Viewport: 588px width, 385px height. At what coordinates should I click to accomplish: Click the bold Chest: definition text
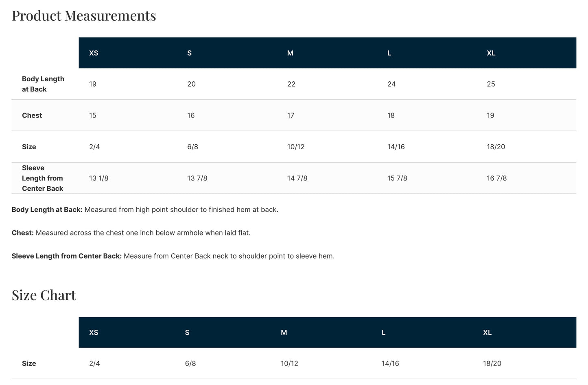[23, 233]
